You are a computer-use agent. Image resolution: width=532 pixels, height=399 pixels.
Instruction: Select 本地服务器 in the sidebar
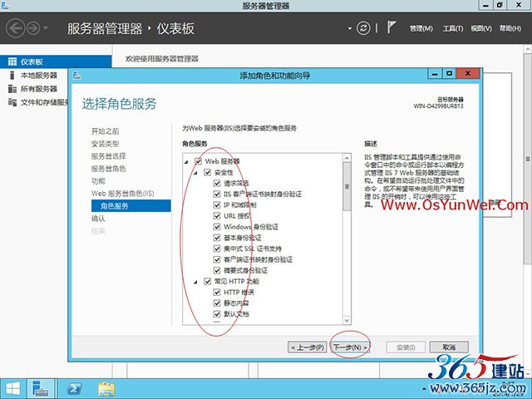[x=39, y=76]
